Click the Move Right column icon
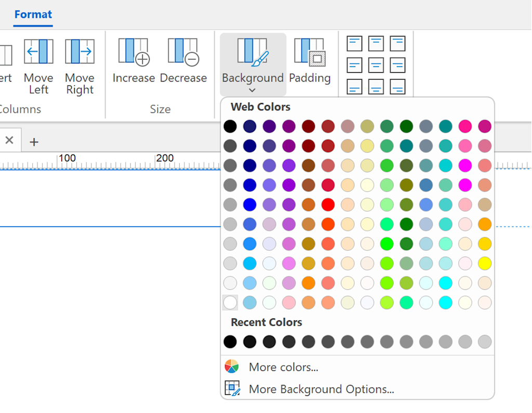The image size is (532, 413). [79, 52]
